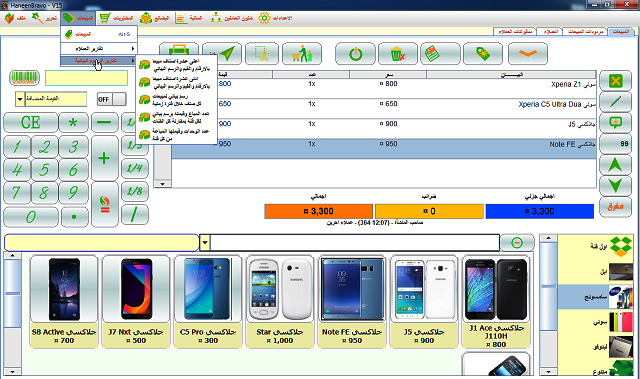Open top ten best-selling items chart report
Image resolution: width=640 pixels, height=379 pixels.
176,65
